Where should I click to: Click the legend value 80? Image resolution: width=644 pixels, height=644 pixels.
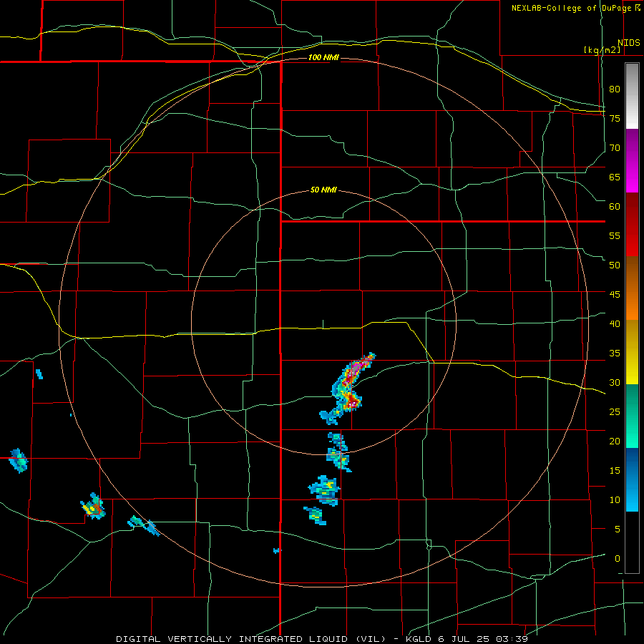pyautogui.click(x=615, y=89)
